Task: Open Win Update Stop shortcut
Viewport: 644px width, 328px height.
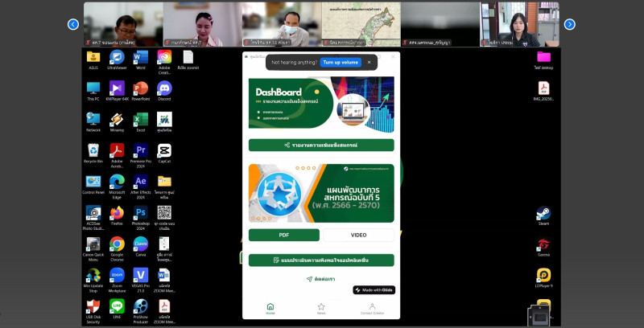Action: click(x=93, y=275)
